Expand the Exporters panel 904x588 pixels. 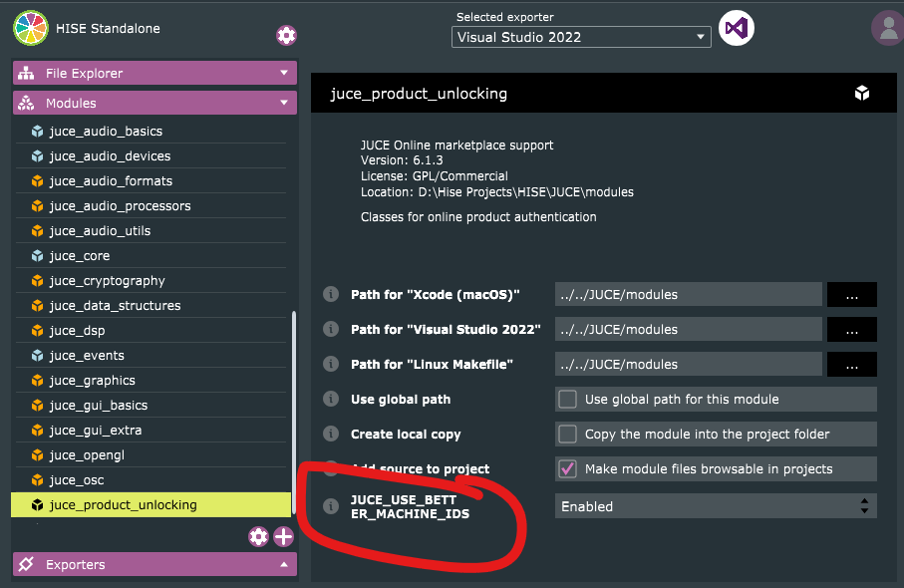(284, 564)
